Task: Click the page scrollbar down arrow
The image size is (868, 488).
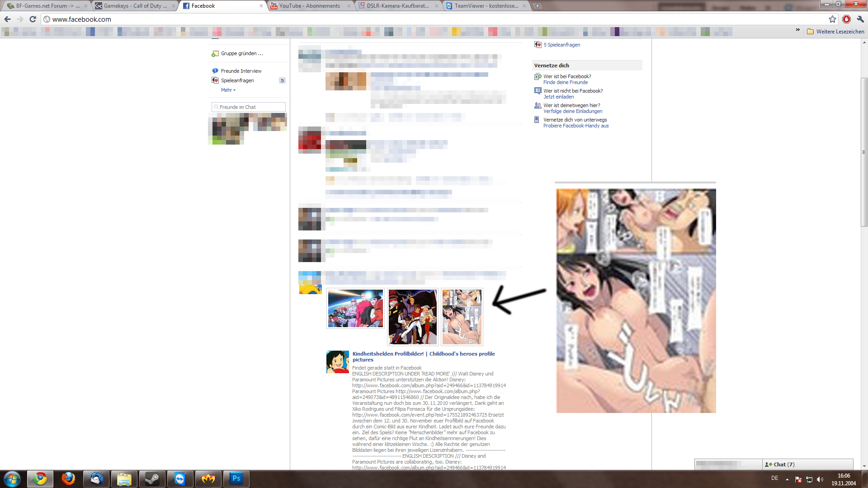Action: tap(864, 466)
